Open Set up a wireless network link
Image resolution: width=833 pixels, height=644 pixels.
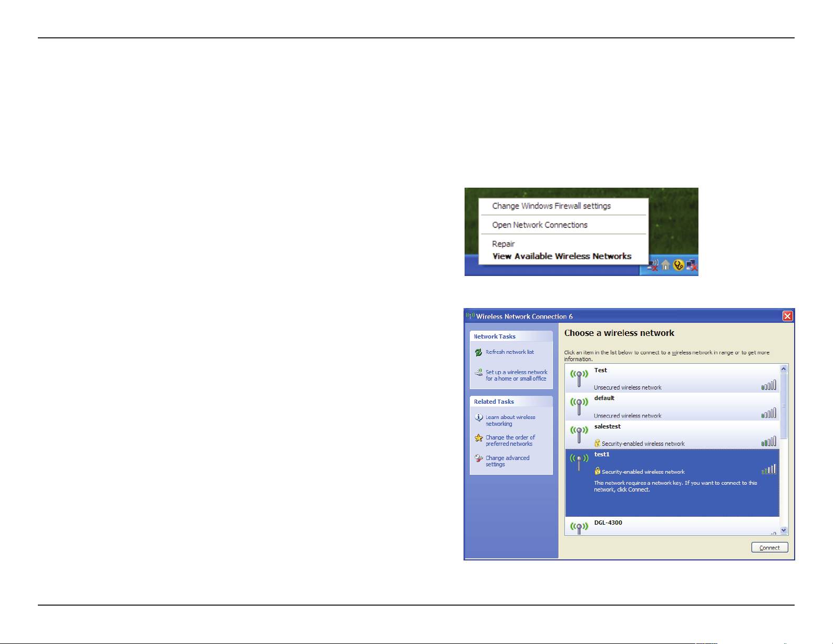pyautogui.click(x=516, y=375)
